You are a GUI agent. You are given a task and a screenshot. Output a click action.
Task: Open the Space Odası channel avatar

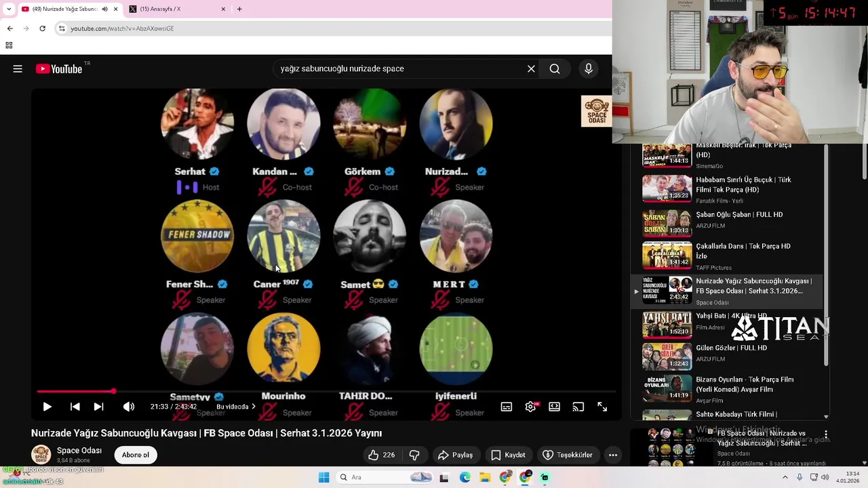[41, 454]
